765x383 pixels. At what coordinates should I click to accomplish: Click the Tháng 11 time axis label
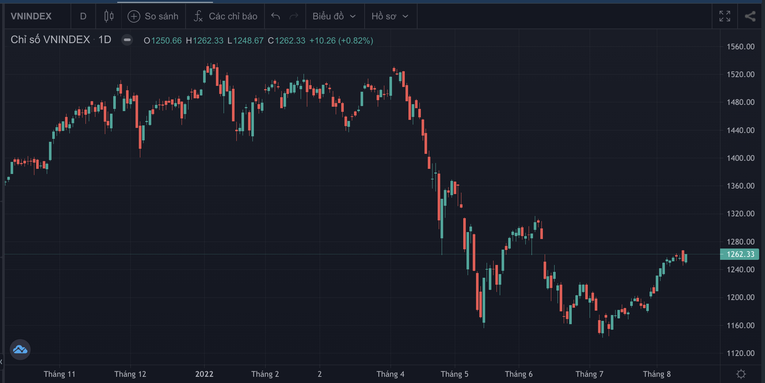(x=60, y=374)
